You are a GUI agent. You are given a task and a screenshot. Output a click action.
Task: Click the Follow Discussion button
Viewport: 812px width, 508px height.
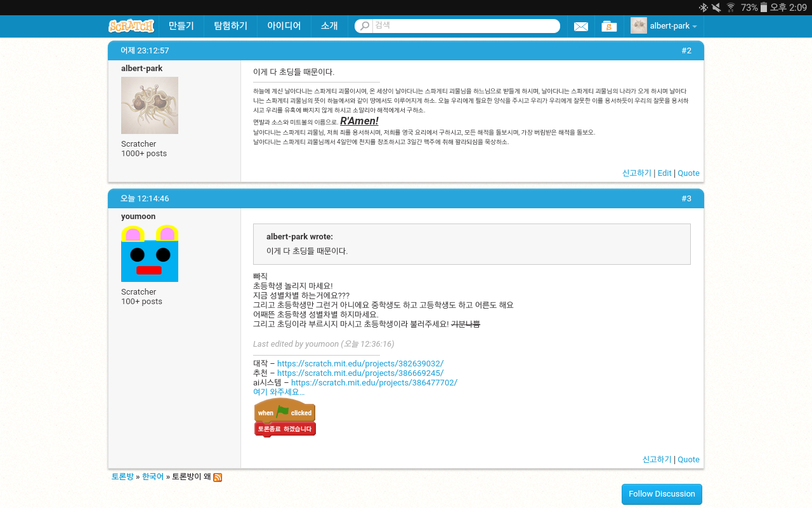[662, 494]
